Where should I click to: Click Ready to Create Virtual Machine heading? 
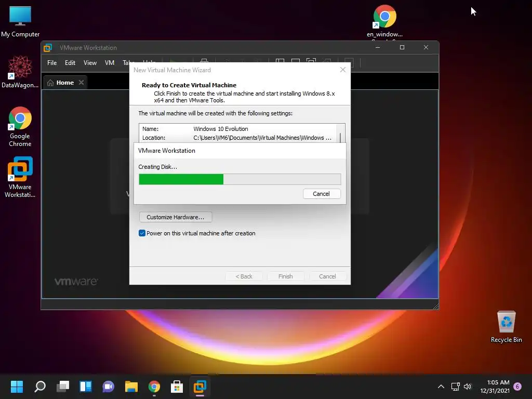point(189,85)
